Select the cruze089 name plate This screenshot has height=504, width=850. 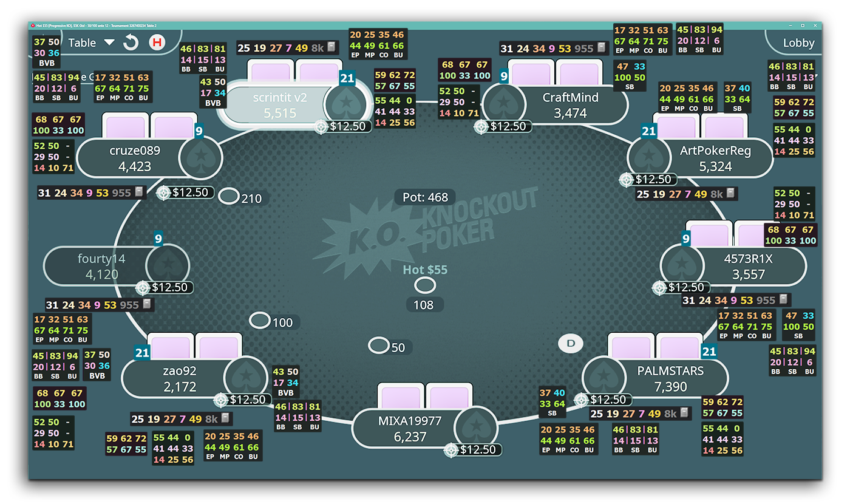click(149, 158)
